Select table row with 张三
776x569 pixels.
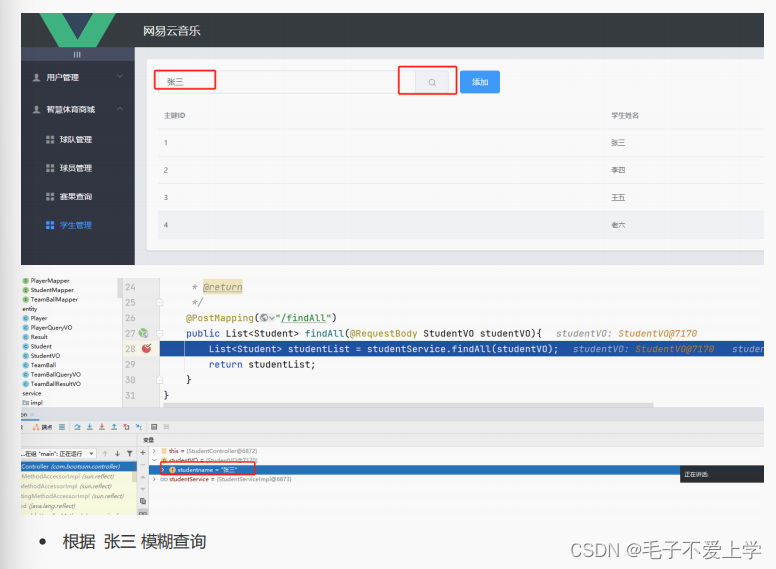461,142
